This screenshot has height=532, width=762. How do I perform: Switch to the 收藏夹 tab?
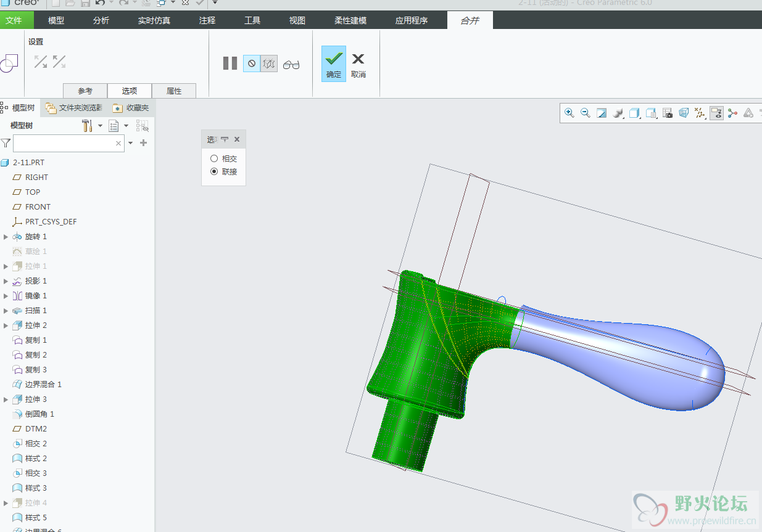(131, 108)
